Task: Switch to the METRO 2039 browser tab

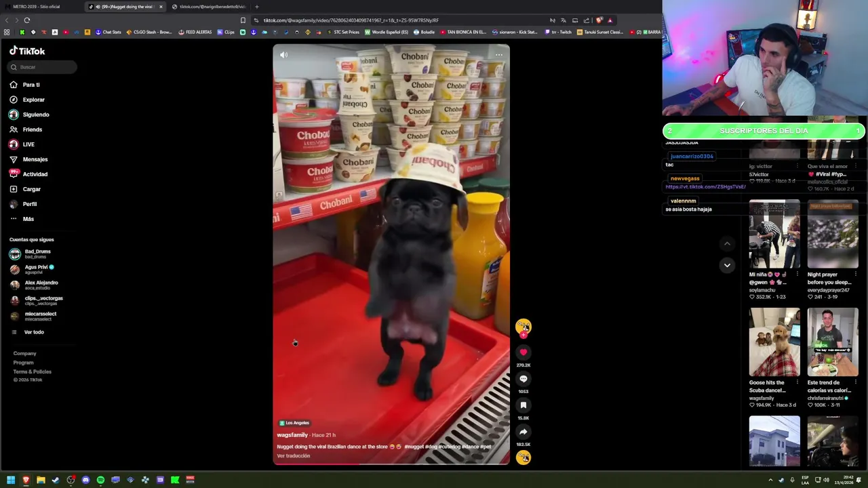Action: coord(41,7)
